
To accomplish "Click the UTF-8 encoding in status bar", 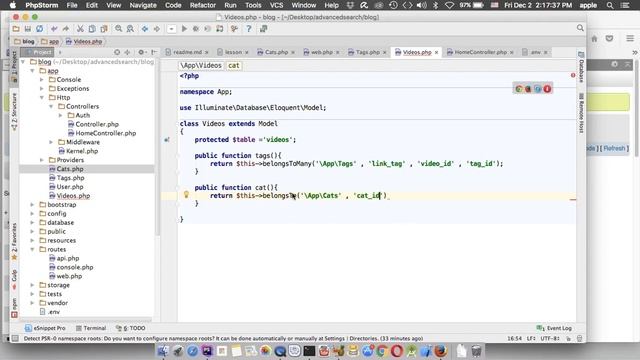I will 550,338.
